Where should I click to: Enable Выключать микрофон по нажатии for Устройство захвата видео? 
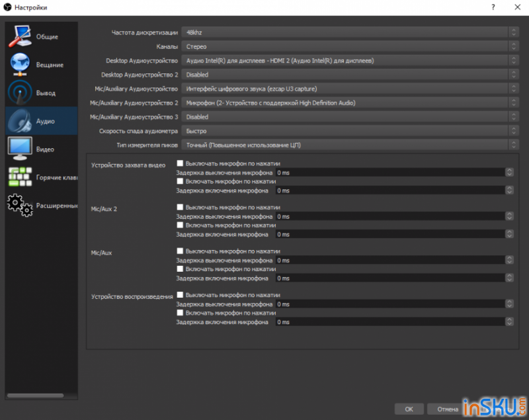click(180, 163)
